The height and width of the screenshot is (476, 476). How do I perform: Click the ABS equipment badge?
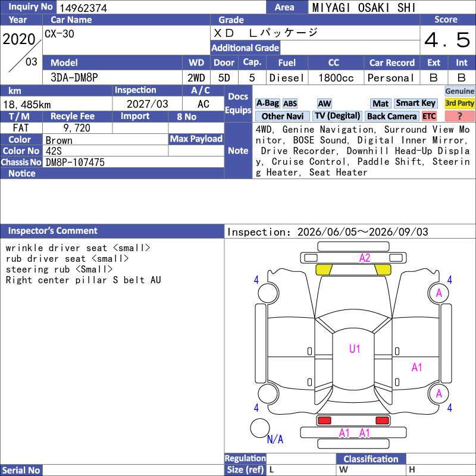point(290,104)
